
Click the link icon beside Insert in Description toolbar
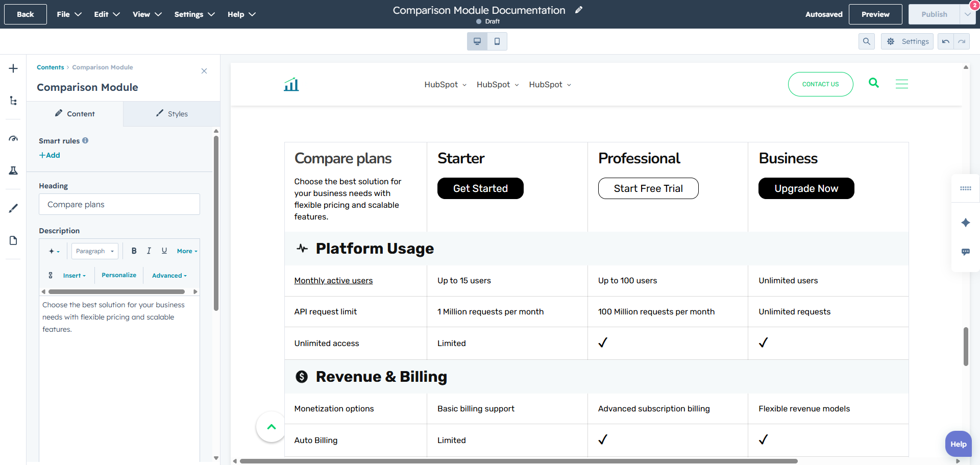pos(51,275)
